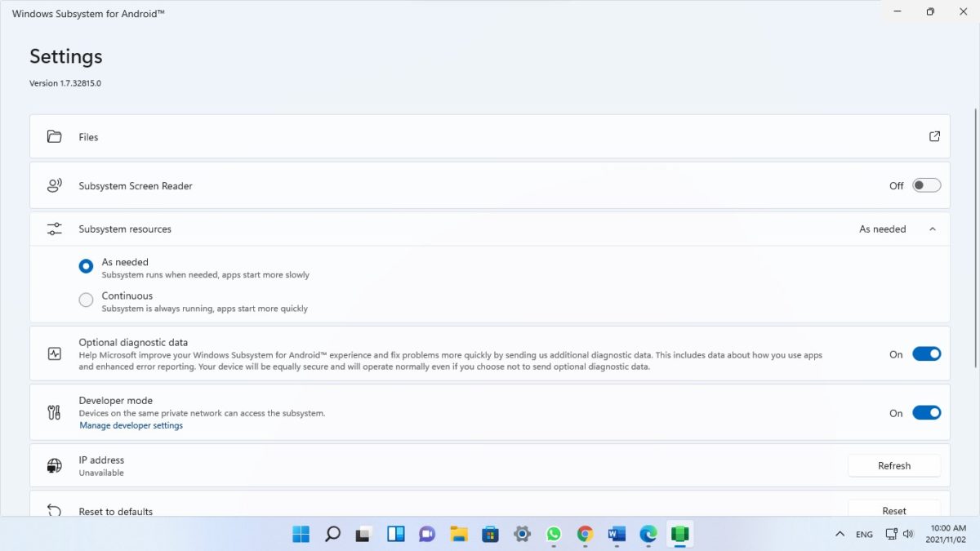
Task: Toggle Subsystem Screen Reader switch
Action: (x=926, y=185)
